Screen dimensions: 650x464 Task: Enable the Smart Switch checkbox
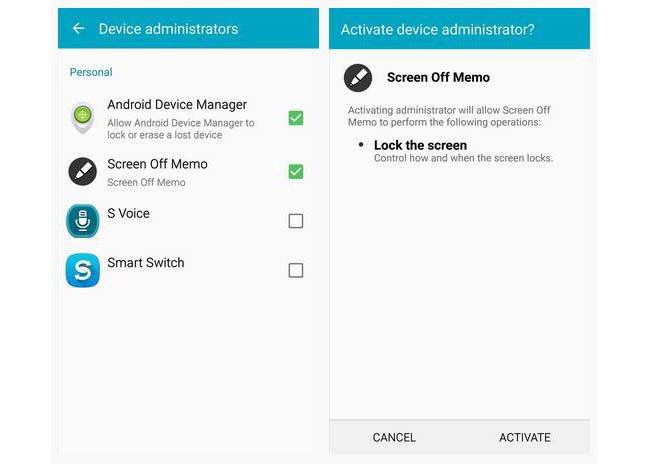[x=296, y=270]
